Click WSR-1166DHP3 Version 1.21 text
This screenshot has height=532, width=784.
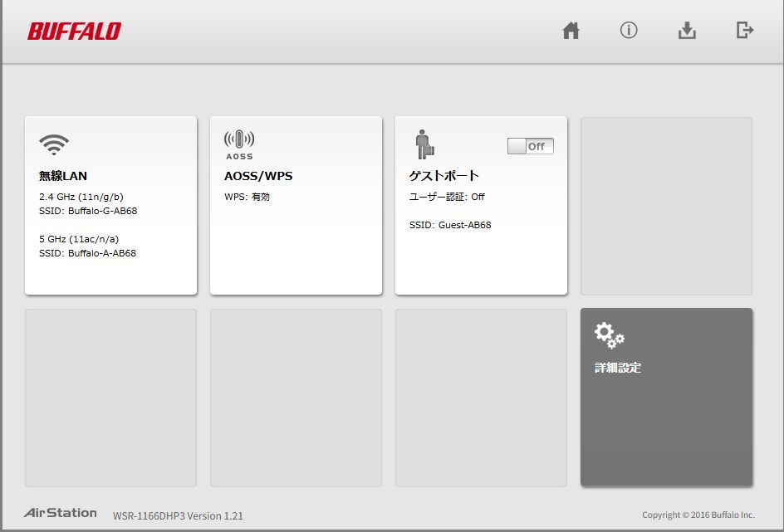click(x=178, y=516)
